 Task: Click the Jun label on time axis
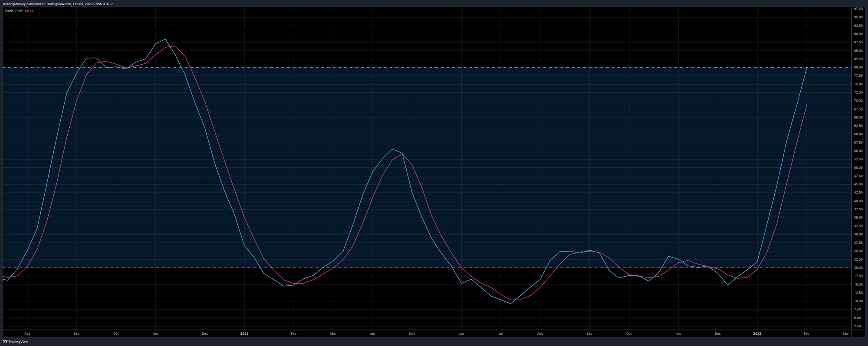(x=461, y=333)
